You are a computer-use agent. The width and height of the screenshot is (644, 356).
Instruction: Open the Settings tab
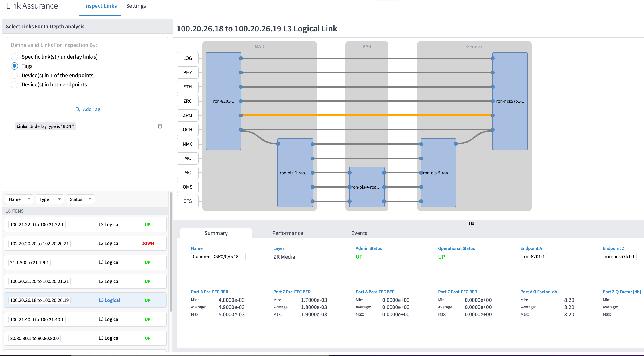click(136, 6)
